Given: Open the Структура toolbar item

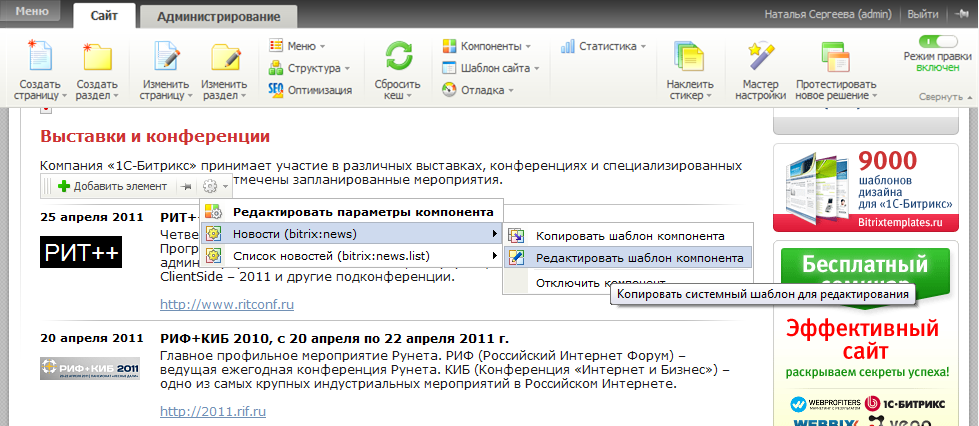Looking at the screenshot, I should 309,67.
